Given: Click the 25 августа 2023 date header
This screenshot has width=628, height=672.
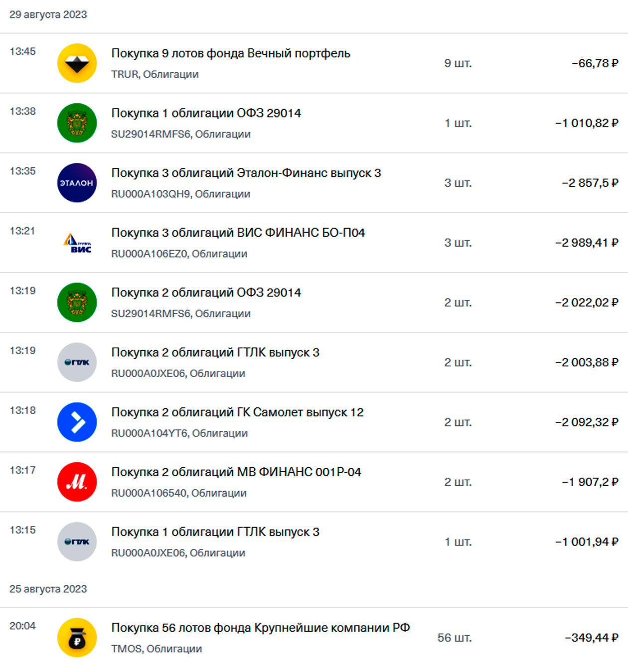Looking at the screenshot, I should click(x=48, y=589).
